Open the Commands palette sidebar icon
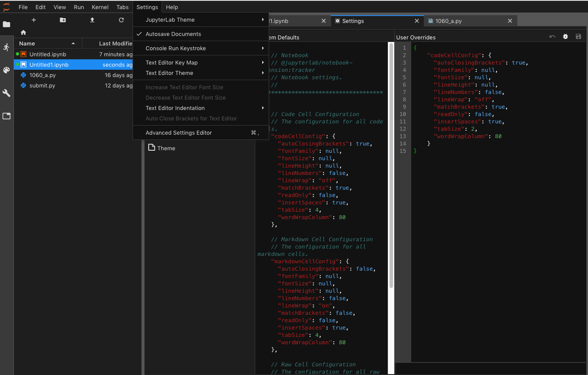 (x=6, y=70)
